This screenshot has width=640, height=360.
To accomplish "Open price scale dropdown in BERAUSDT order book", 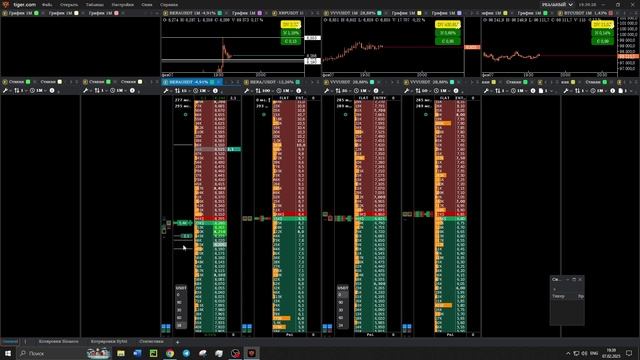I will click(182, 91).
